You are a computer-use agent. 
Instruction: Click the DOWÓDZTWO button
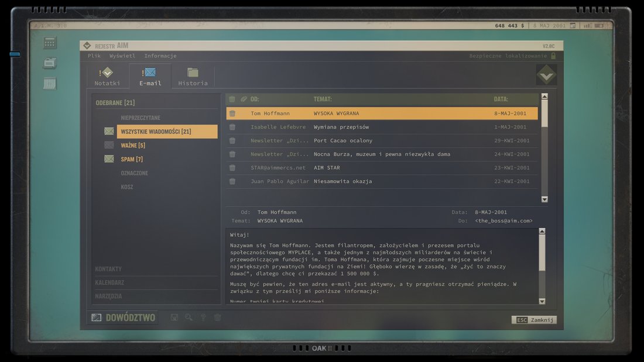coord(123,318)
